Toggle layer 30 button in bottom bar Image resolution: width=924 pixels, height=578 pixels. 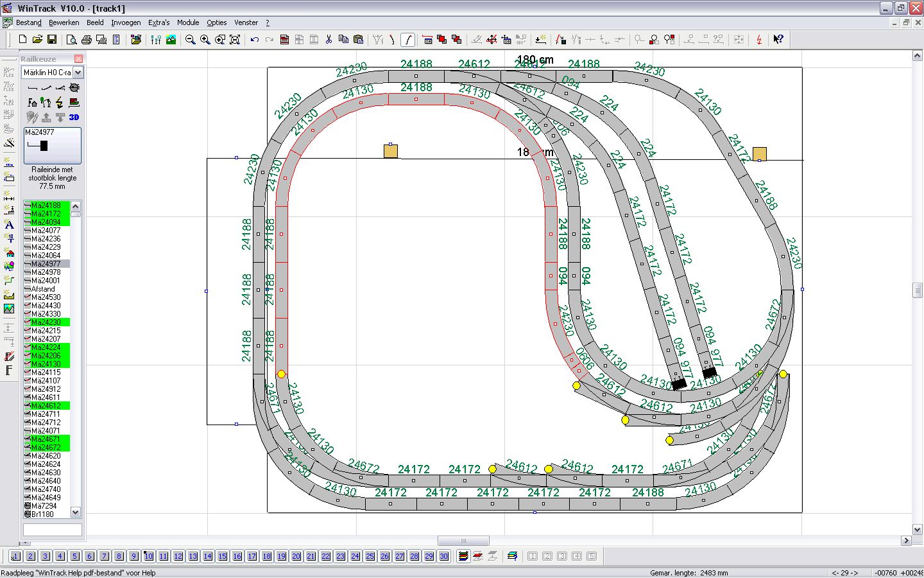(443, 556)
